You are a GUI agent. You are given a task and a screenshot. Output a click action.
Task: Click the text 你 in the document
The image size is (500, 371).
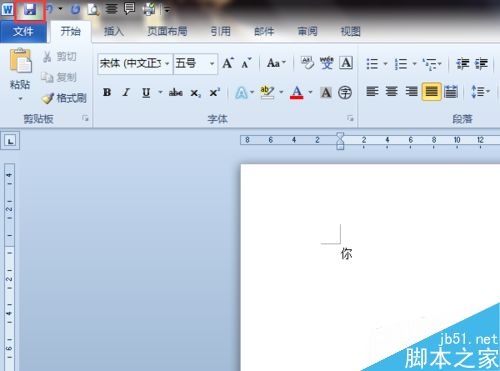coord(346,254)
